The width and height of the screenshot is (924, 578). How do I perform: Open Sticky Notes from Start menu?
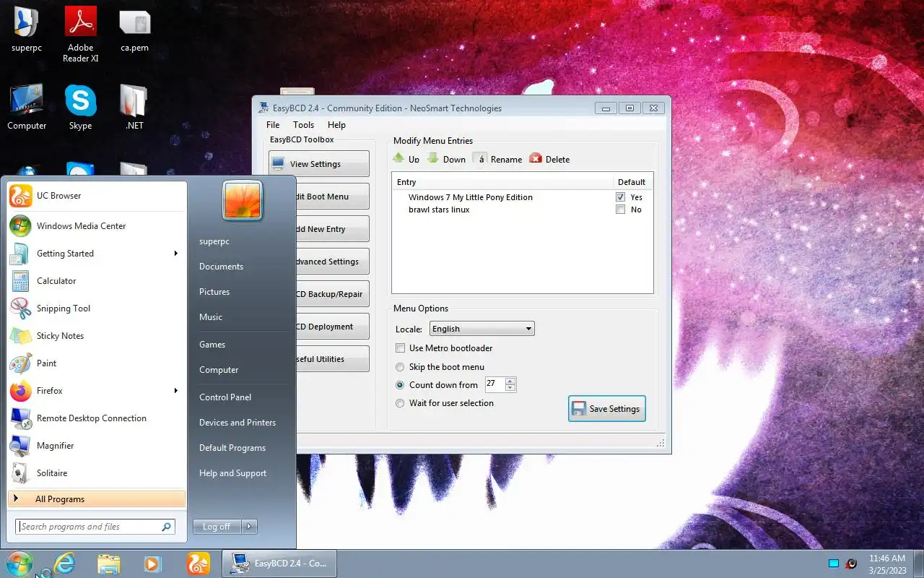pos(96,336)
